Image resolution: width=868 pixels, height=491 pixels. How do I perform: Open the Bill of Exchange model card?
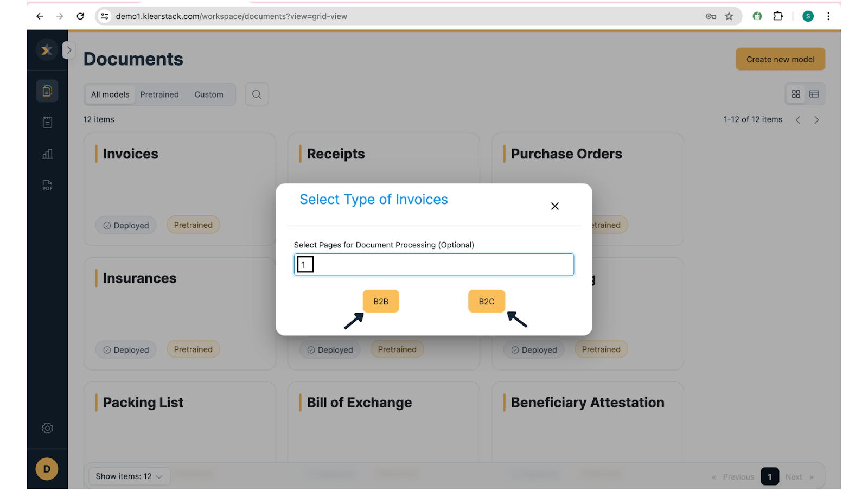coord(384,422)
